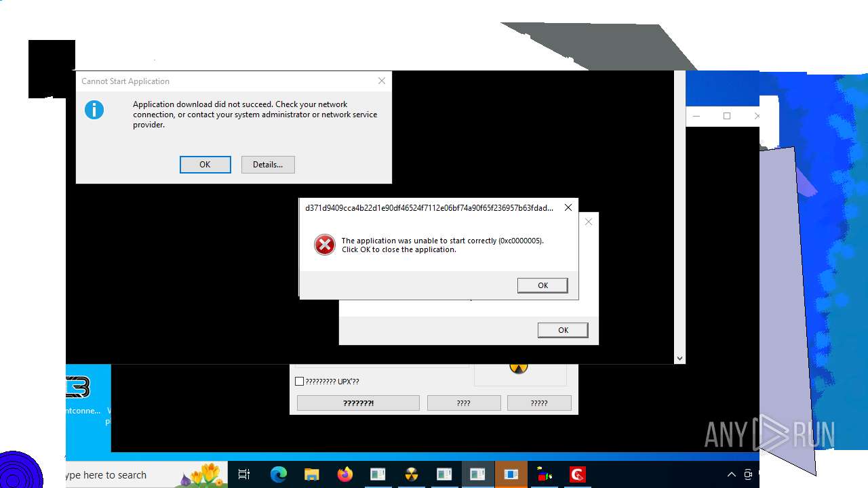Click OK in the 0xc0000005 error dialog
The height and width of the screenshot is (488, 868).
[x=542, y=285]
